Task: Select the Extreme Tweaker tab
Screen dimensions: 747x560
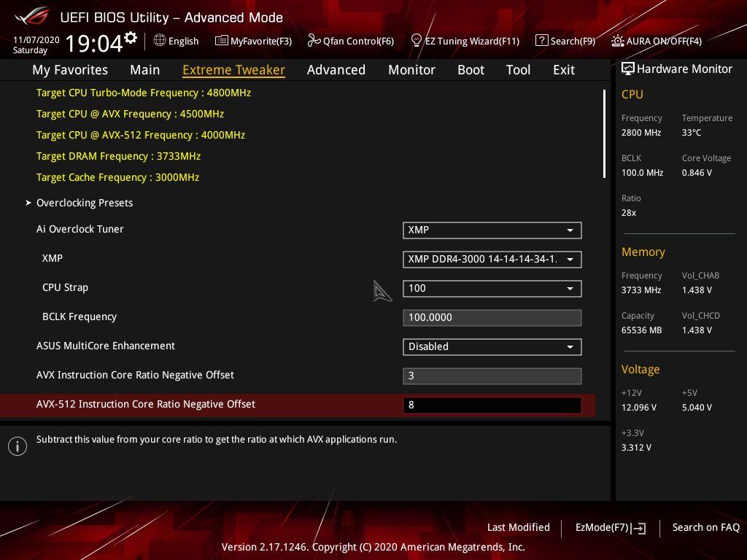Action: pos(233,70)
